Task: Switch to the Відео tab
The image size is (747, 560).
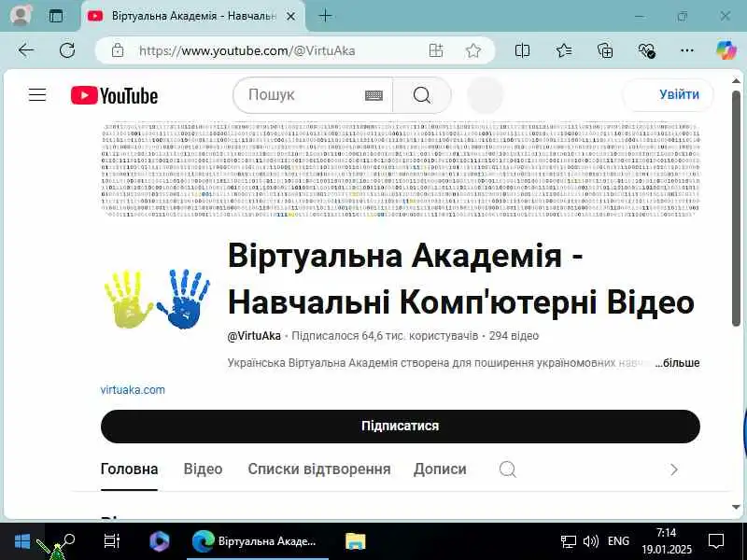Action: pos(203,469)
